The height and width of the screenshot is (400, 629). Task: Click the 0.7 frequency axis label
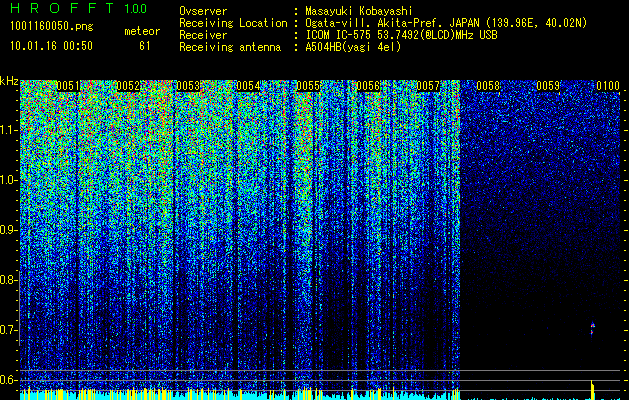click(8, 330)
